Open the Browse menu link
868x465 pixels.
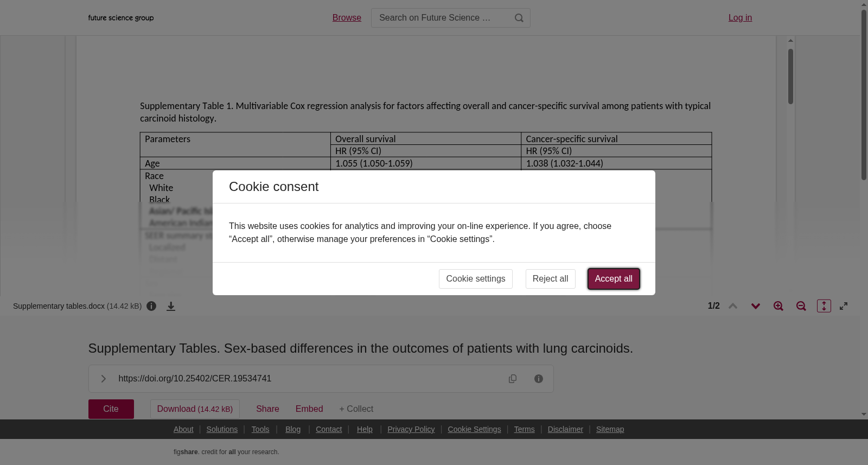point(347,18)
